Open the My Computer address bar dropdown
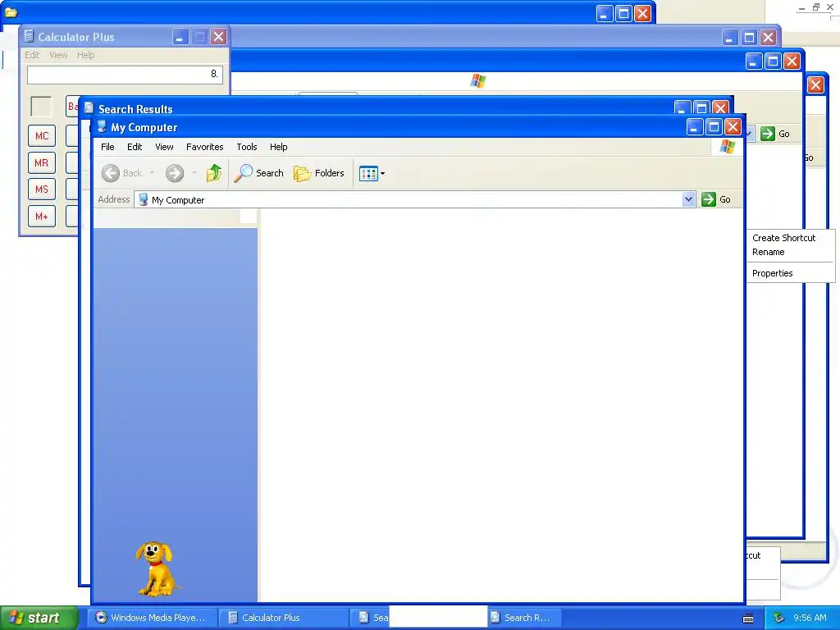 click(x=688, y=199)
